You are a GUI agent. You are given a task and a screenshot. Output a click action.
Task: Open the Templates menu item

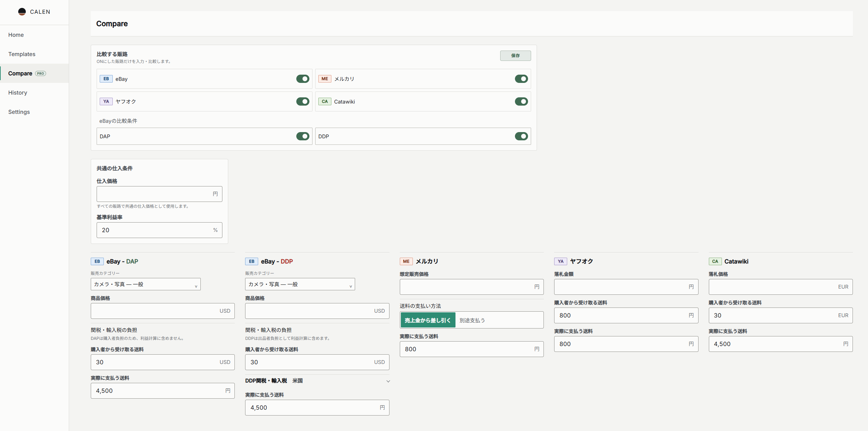click(x=34, y=54)
